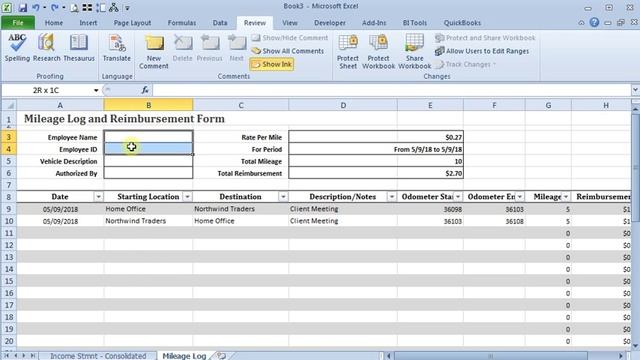This screenshot has height=360, width=640.
Task: Switch to the Insert tab
Action: point(88,23)
